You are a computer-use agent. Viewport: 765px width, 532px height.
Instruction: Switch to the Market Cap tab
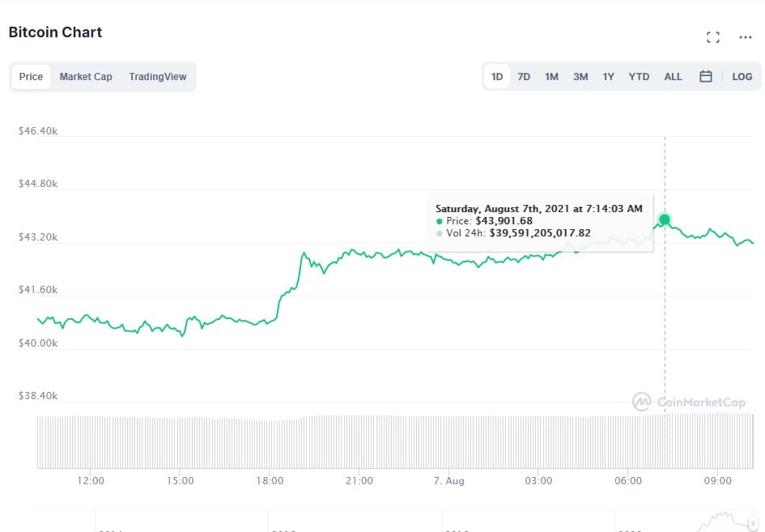86,77
